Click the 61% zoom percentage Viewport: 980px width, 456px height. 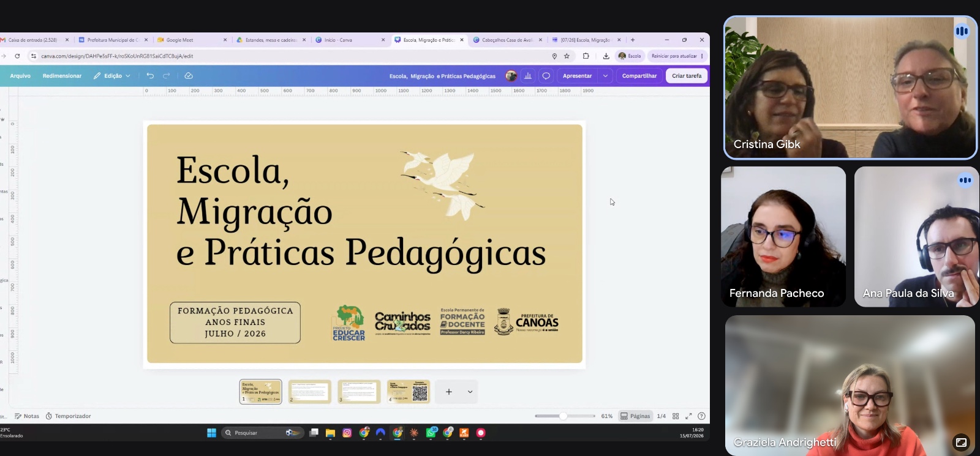(x=606, y=416)
